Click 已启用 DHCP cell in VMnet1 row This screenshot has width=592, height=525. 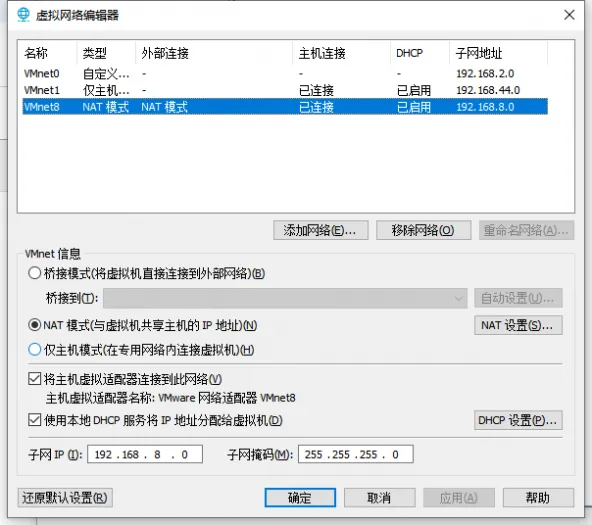414,90
